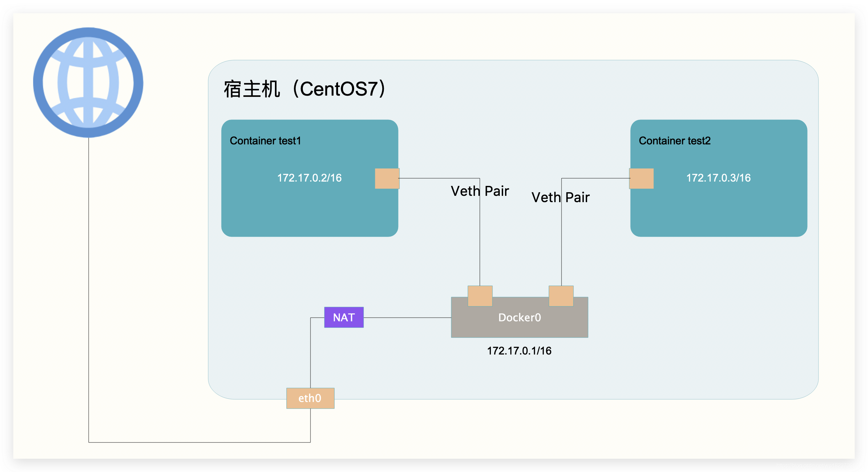868x472 pixels.
Task: Select the eth0 interface box
Action: [x=310, y=398]
